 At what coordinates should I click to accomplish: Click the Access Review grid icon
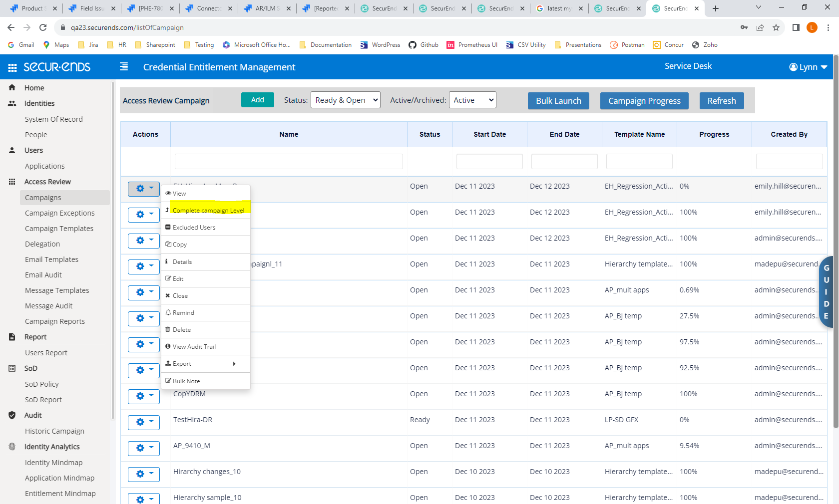click(11, 182)
